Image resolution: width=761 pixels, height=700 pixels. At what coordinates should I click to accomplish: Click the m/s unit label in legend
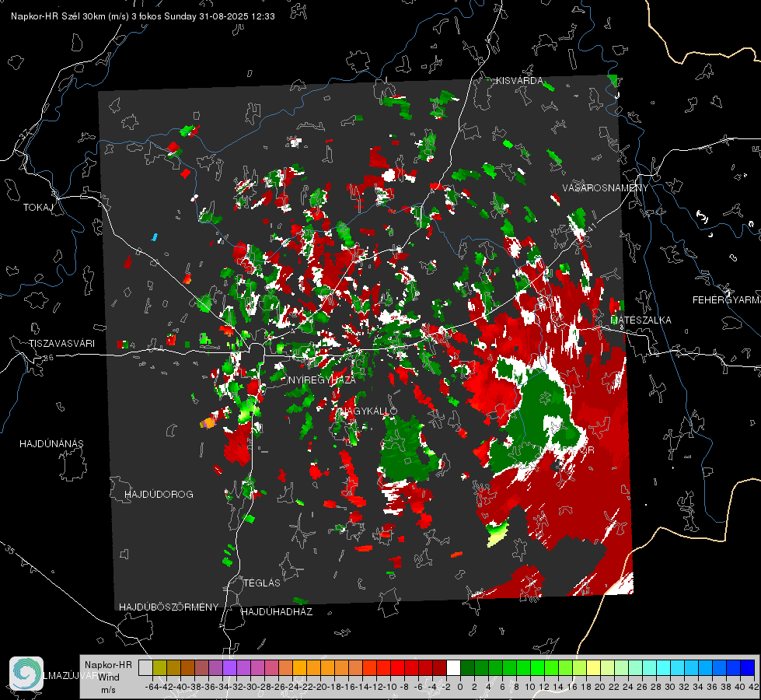click(108, 690)
